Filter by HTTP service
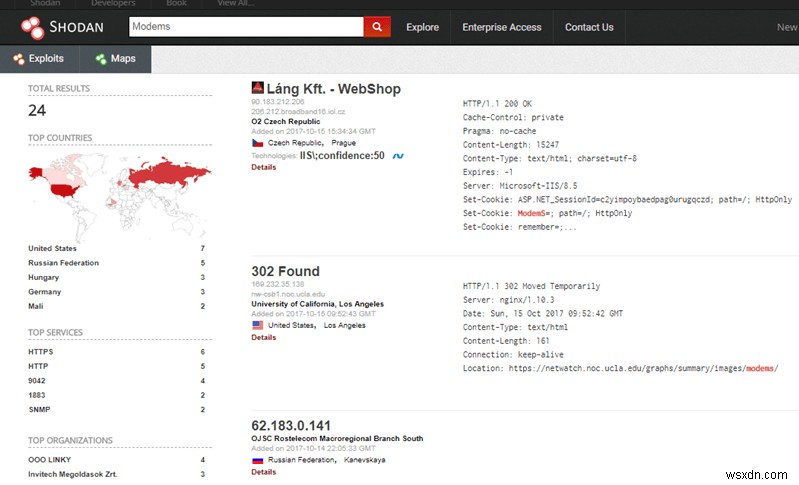The image size is (799, 485). [x=38, y=366]
